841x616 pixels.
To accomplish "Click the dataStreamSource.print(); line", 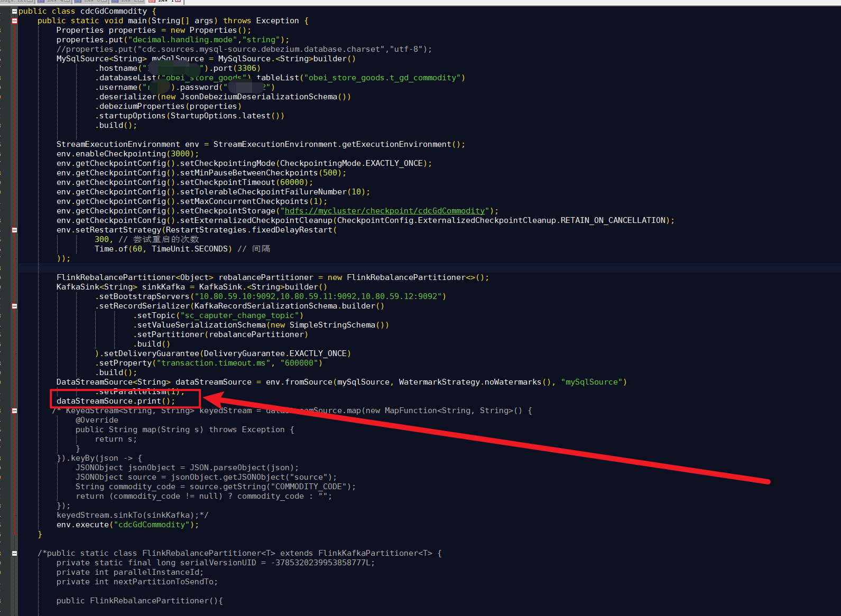I will 116,401.
